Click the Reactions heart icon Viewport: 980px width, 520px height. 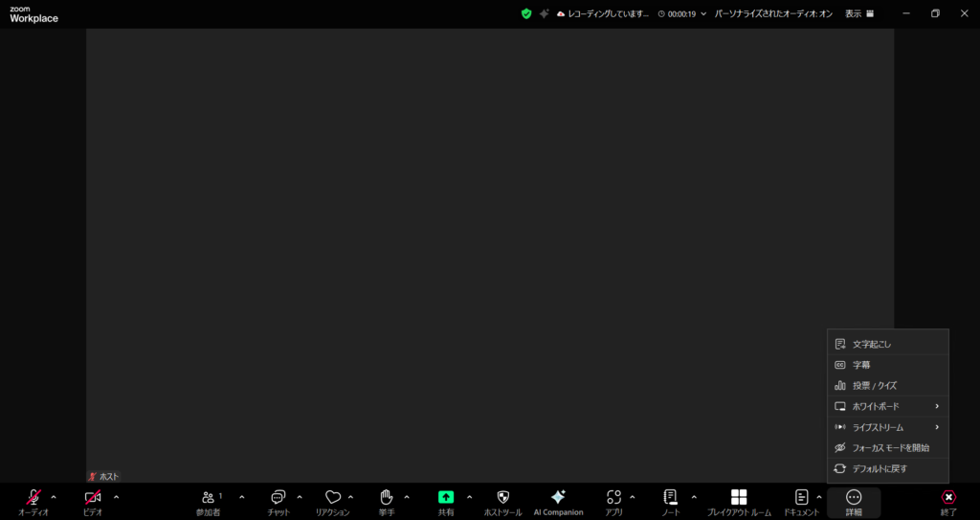333,498
